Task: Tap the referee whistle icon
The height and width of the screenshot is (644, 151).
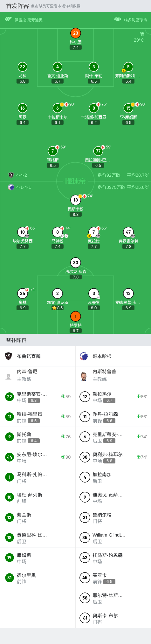Action: pos(8,19)
